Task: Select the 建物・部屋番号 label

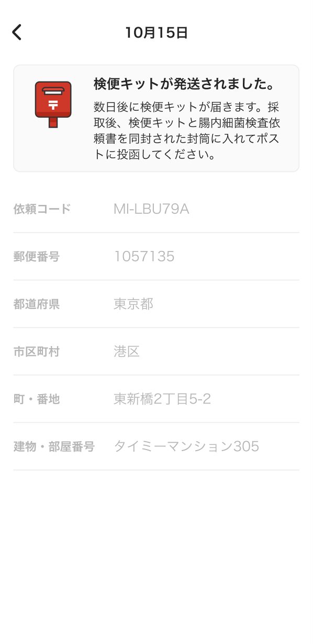Action: pos(54,447)
